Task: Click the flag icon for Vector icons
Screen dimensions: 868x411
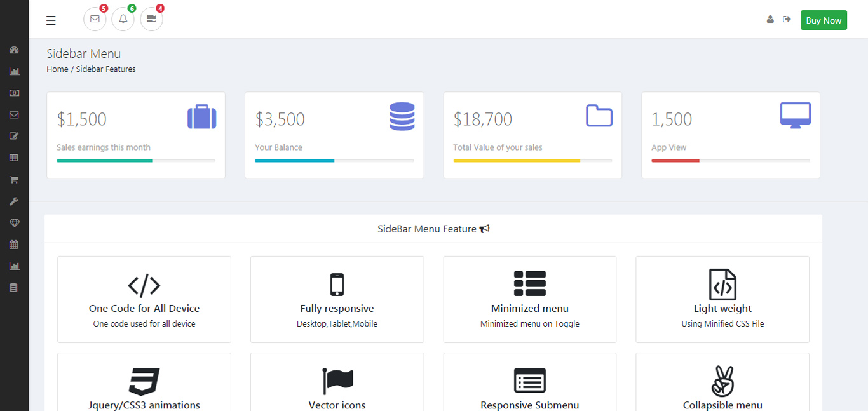Action: point(337,381)
